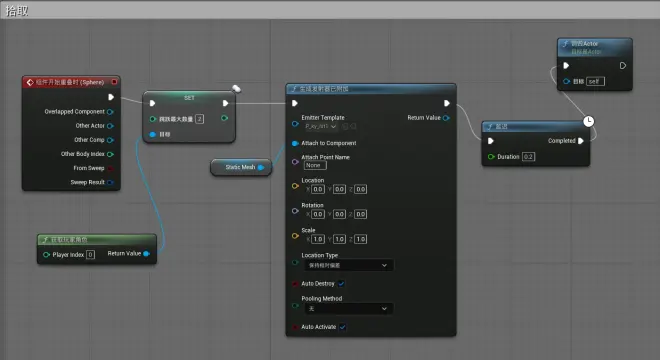
Task: Toggle the Auto Destroy checkbox
Action: 341,284
